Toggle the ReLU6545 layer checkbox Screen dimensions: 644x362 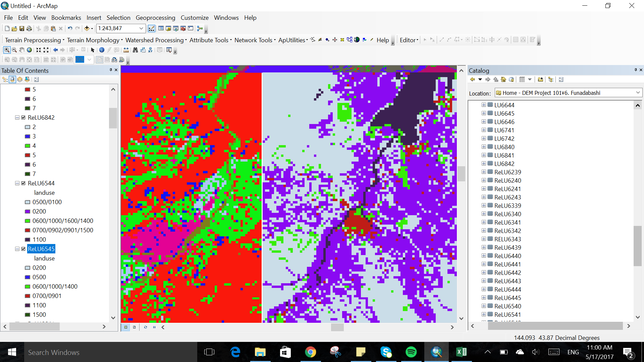[x=23, y=249]
